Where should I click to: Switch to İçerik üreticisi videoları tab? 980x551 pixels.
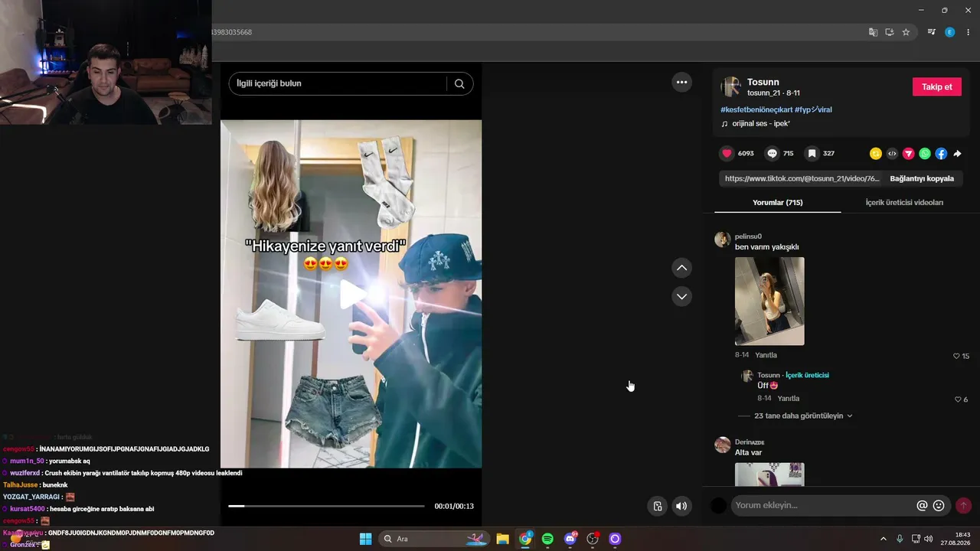904,203
